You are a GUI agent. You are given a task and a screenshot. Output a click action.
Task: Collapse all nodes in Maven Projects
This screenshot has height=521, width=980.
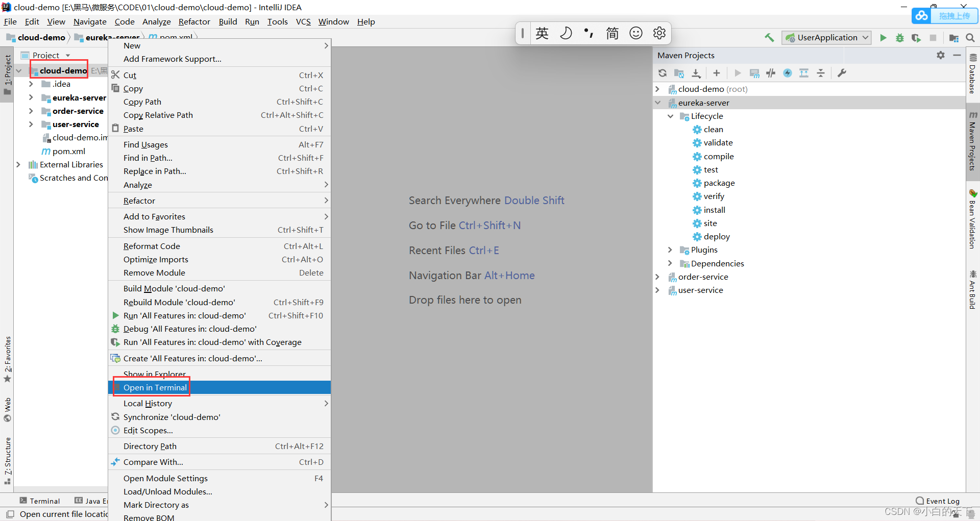(821, 73)
